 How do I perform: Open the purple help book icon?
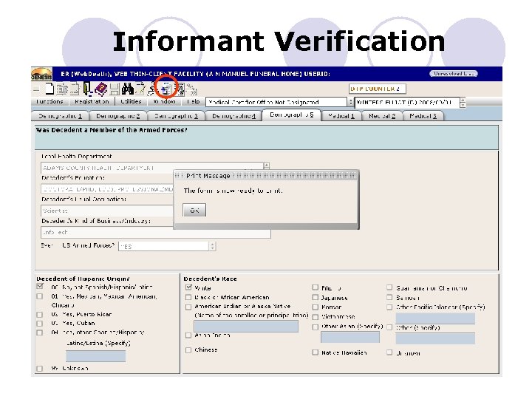100,89
